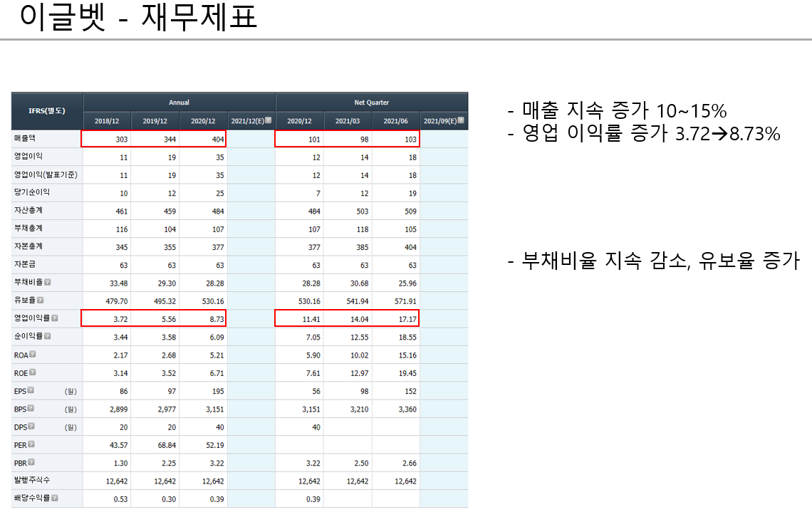812x517 pixels.
Task: Select the ROA value 15.16
Action: [407, 355]
